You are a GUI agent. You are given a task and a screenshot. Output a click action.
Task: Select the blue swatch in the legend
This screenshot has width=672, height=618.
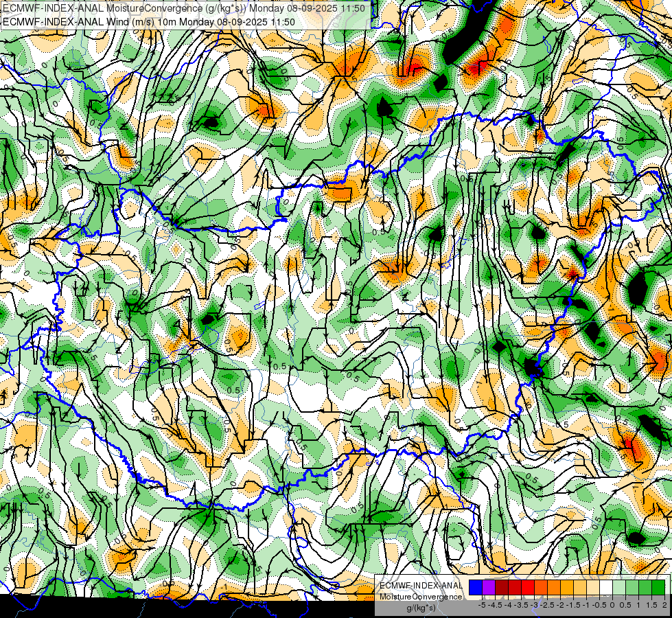click(476, 587)
